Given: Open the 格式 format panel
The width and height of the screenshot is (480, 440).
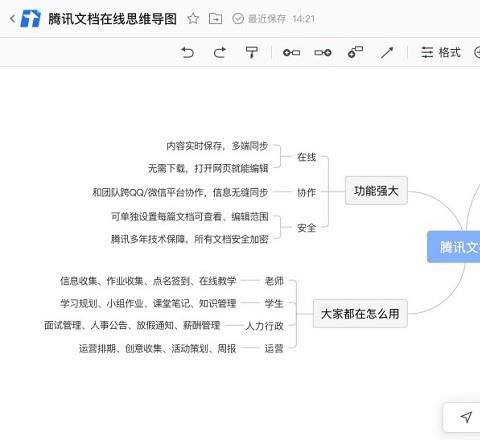Looking at the screenshot, I should click(x=440, y=52).
